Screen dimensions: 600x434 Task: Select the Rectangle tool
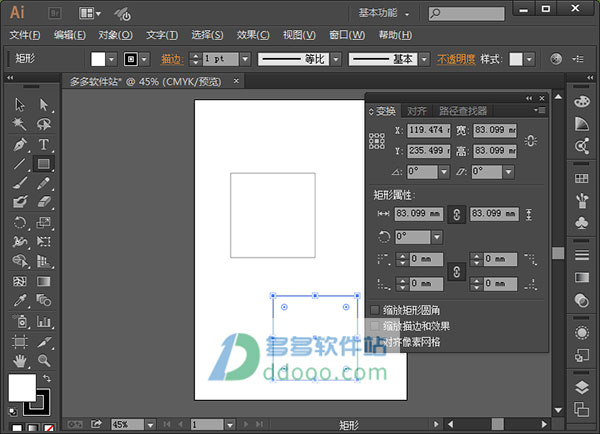click(44, 164)
